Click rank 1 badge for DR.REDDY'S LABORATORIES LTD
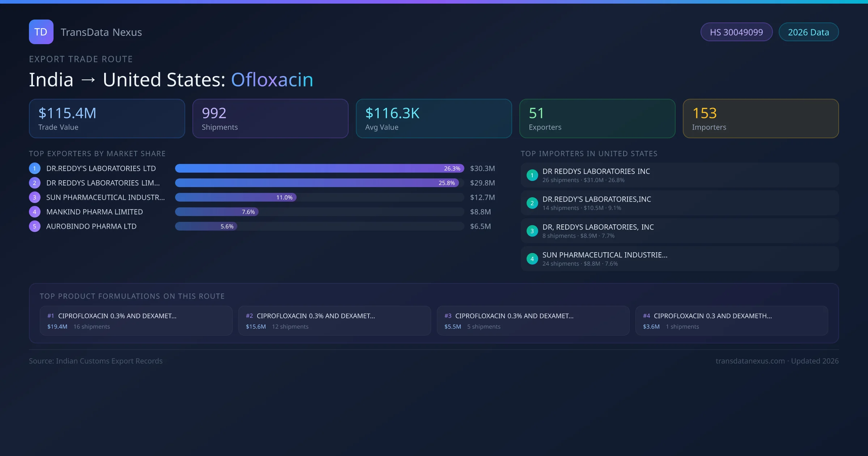Image resolution: width=868 pixels, height=456 pixels. tap(35, 168)
